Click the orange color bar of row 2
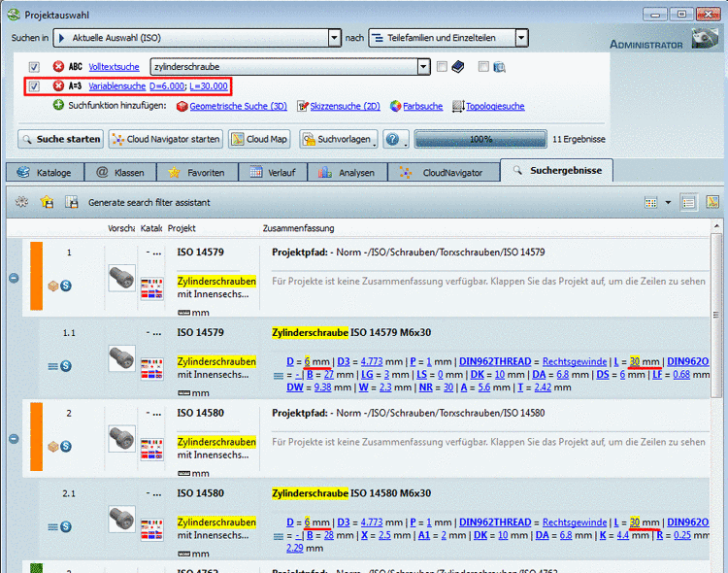 (x=36, y=437)
